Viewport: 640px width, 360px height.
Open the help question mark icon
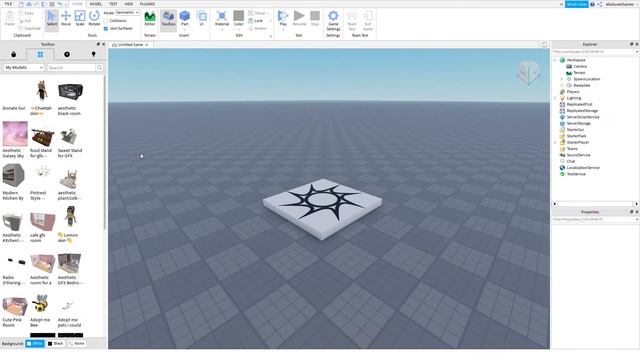point(592,4)
